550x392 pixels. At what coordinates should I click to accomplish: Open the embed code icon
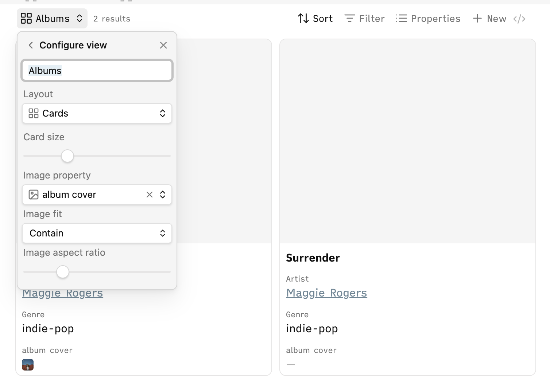[519, 19]
